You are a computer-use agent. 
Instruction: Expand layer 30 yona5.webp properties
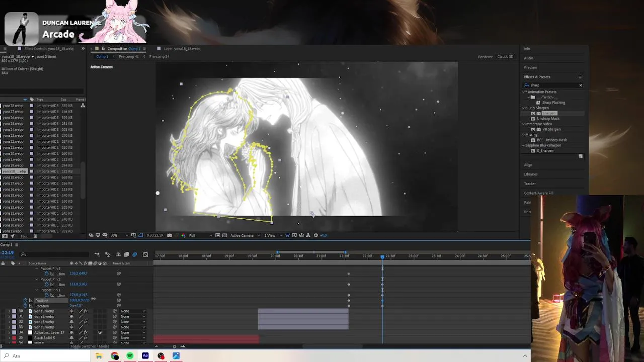click(9, 311)
